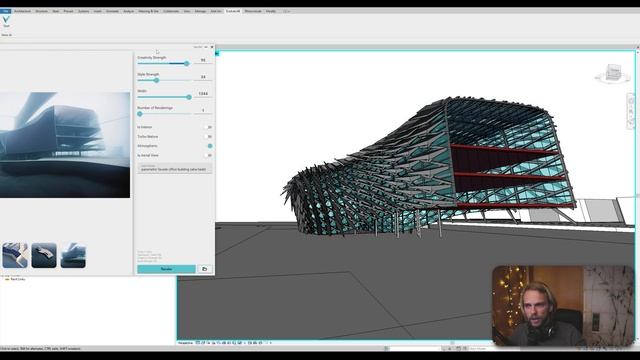Click the Width value field 1344
Image resolution: width=640 pixels, height=360 pixels.
[x=203, y=94]
